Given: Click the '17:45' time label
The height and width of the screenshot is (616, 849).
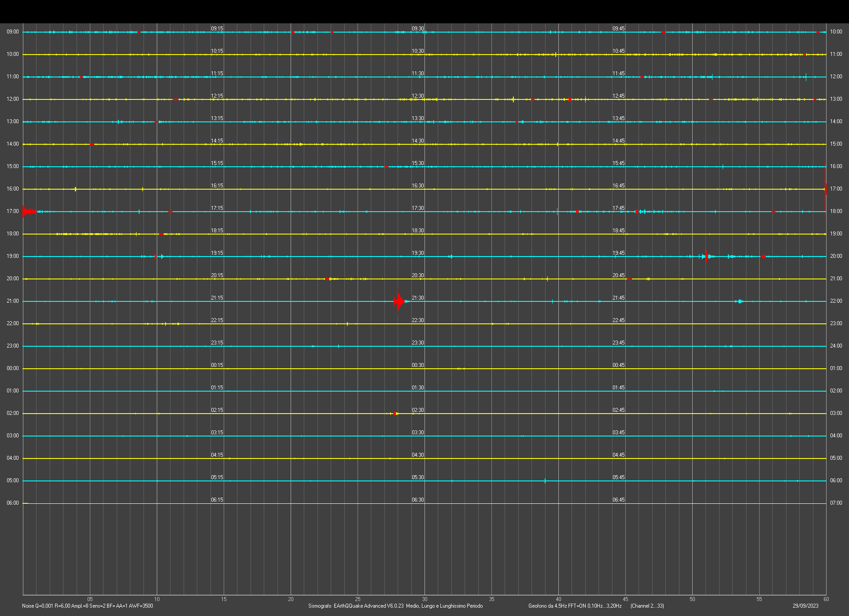Looking at the screenshot, I should tap(619, 208).
